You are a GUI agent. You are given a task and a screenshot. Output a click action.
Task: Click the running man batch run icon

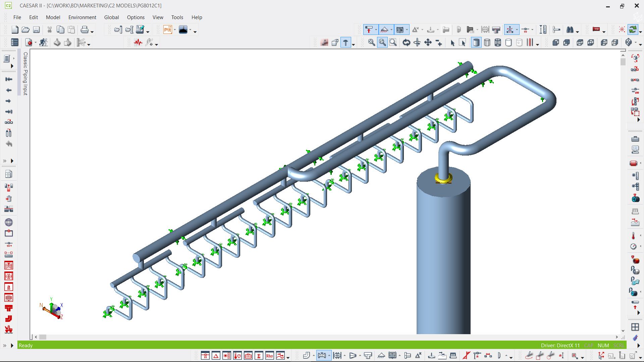pyautogui.click(x=43, y=43)
